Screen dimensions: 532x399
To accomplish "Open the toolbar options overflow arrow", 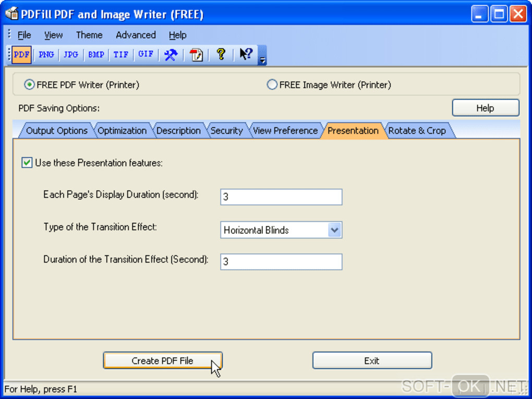I will [262, 55].
